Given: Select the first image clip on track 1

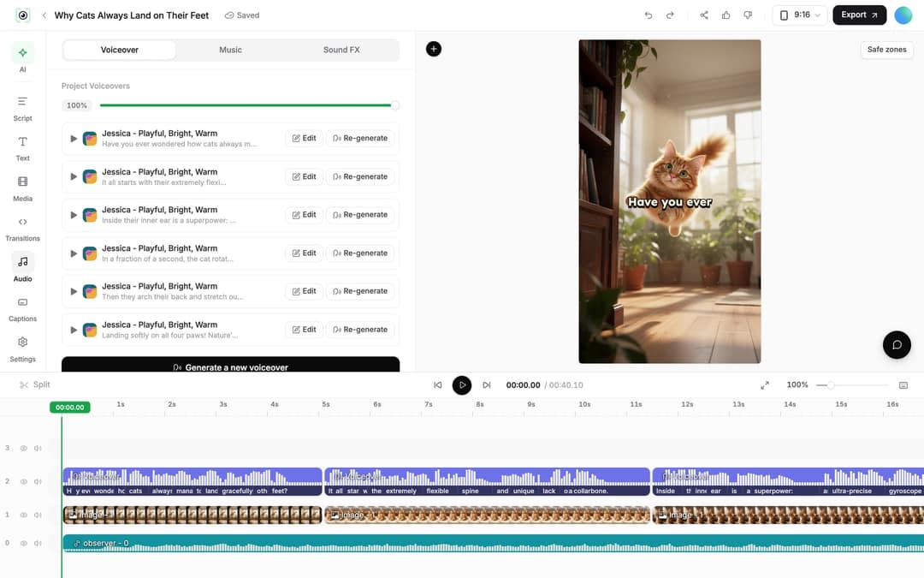Looking at the screenshot, I should point(192,515).
